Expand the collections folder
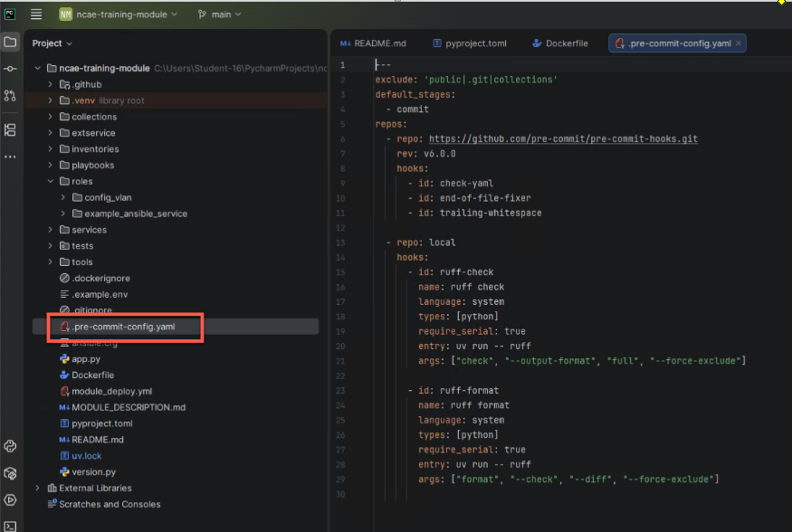This screenshot has height=532, width=792. (50, 117)
